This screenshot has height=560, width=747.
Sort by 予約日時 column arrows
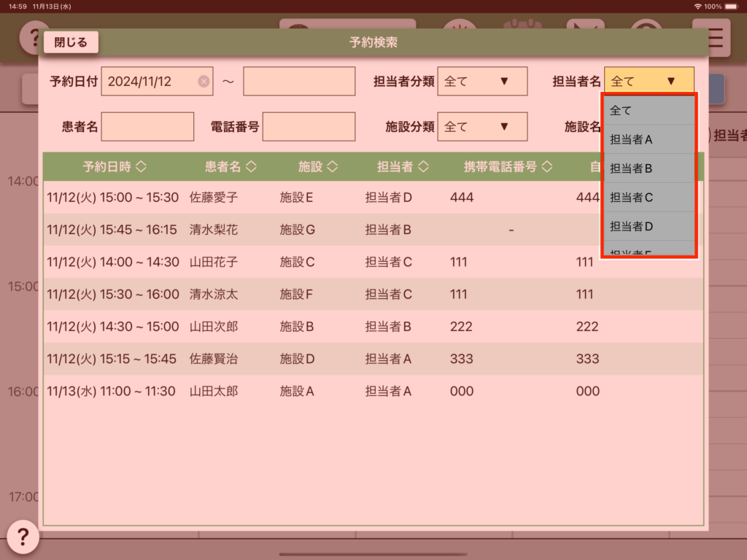[141, 167]
